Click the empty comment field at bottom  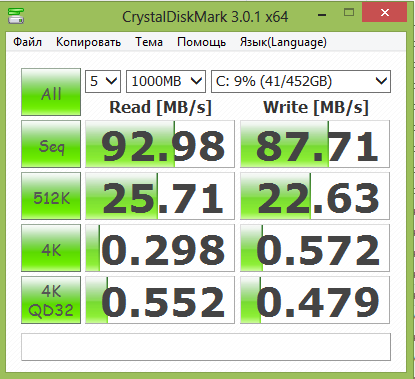click(x=206, y=347)
